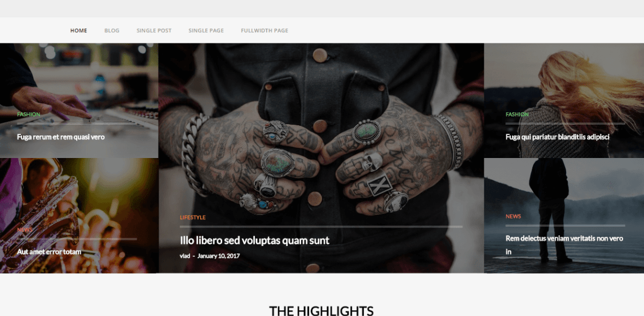Screen dimensions: 644x316
Task: View author vlad's profile
Action: [185, 256]
